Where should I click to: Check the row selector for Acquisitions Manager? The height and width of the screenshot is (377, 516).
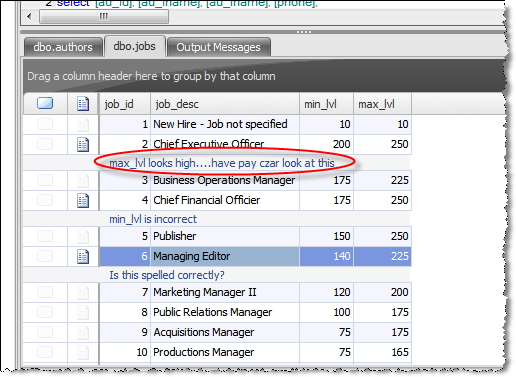tap(45, 332)
